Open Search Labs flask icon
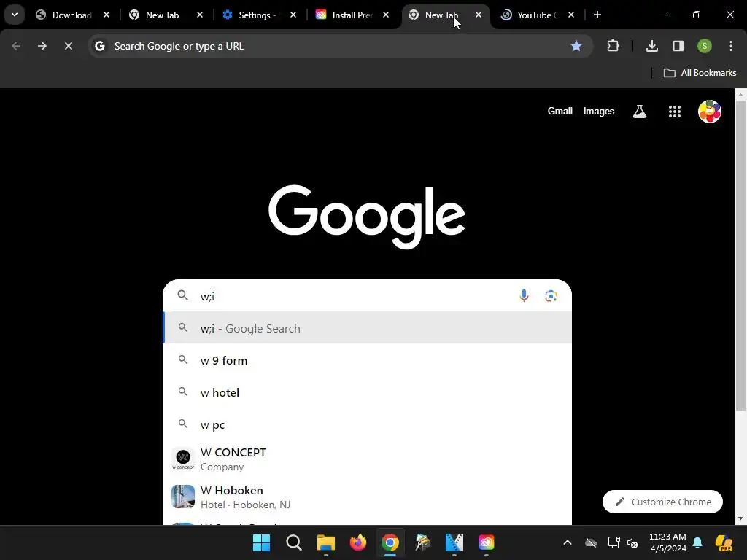Viewport: 747px width, 560px height. 639,112
